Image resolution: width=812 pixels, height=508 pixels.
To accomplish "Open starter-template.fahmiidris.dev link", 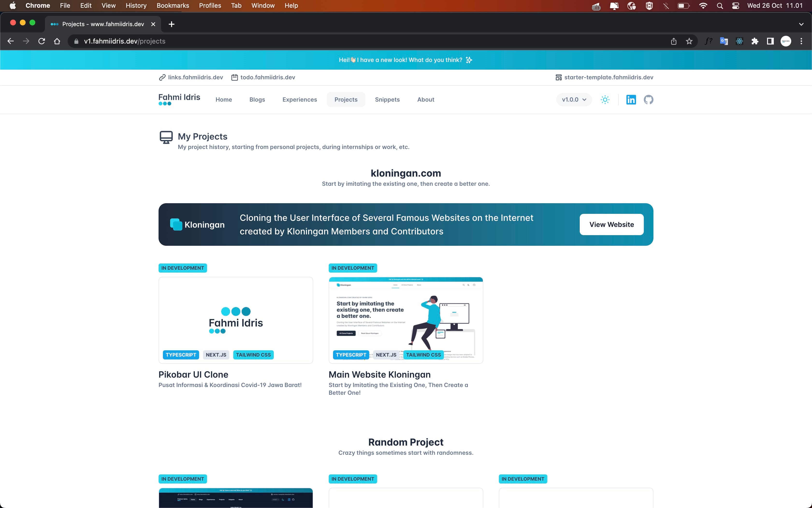I will coord(604,77).
